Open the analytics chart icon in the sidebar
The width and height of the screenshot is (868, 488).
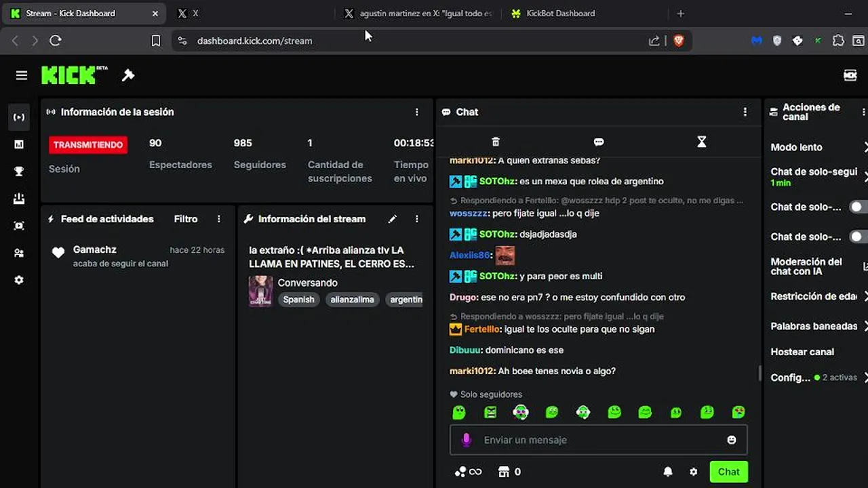(x=19, y=144)
